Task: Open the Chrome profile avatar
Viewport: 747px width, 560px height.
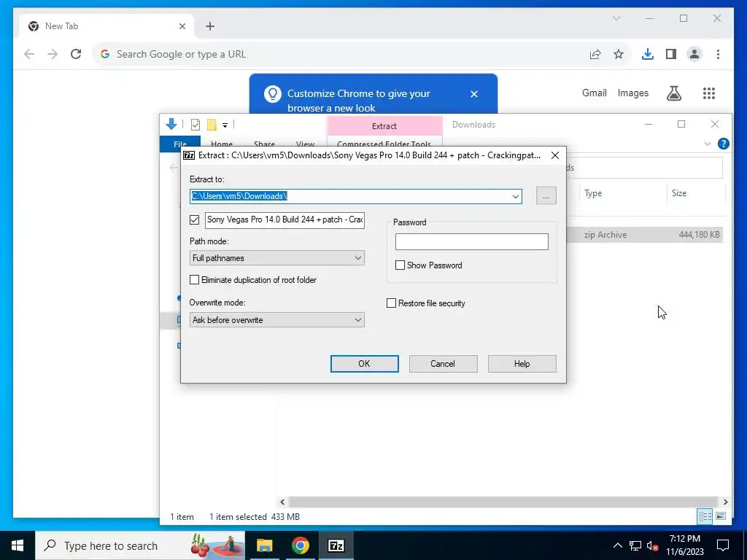Action: (x=694, y=54)
